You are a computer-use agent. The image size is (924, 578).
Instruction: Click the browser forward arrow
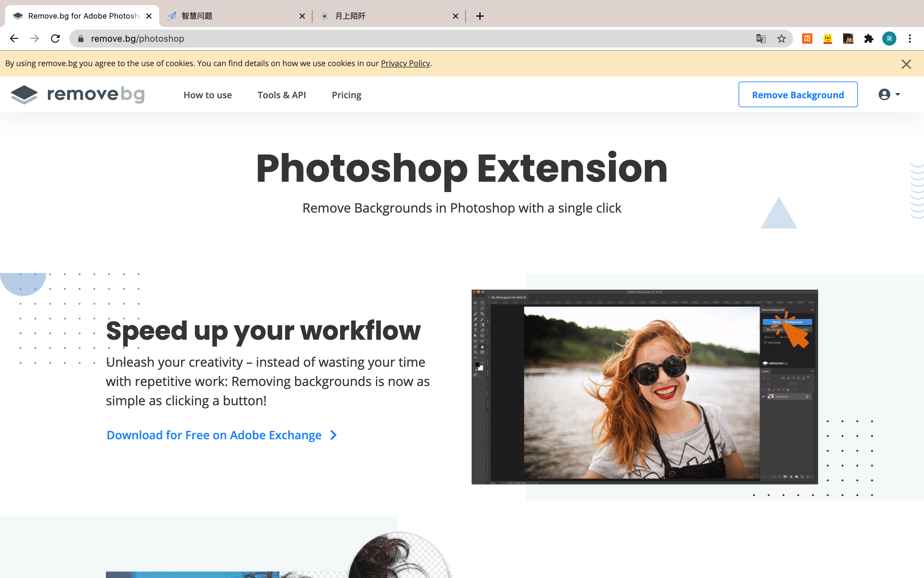[x=35, y=39]
